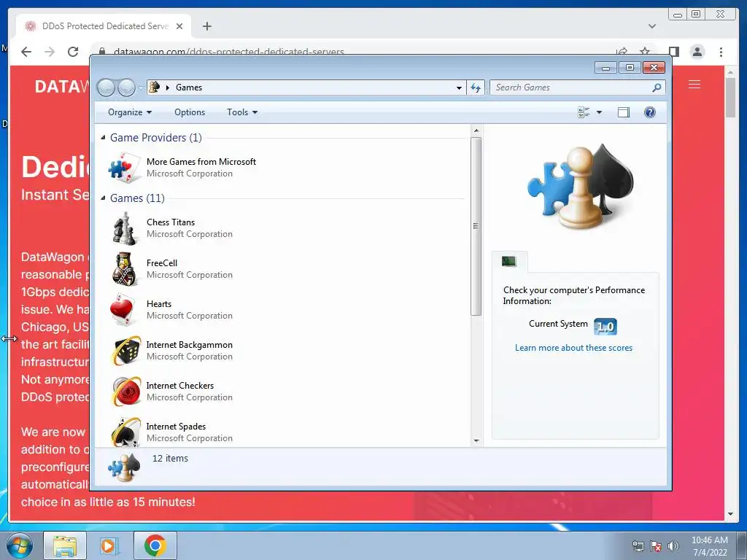The image size is (747, 560).
Task: Click Chrome page scrollbar thumb
Action: point(730,97)
